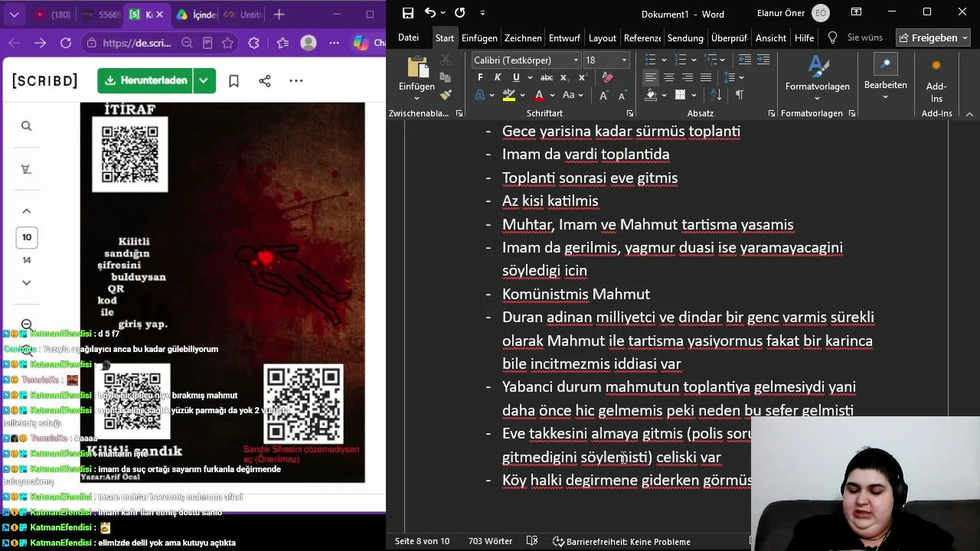This screenshot has height=551, width=980.
Task: Increase the paragraph indent
Action: pos(763,60)
